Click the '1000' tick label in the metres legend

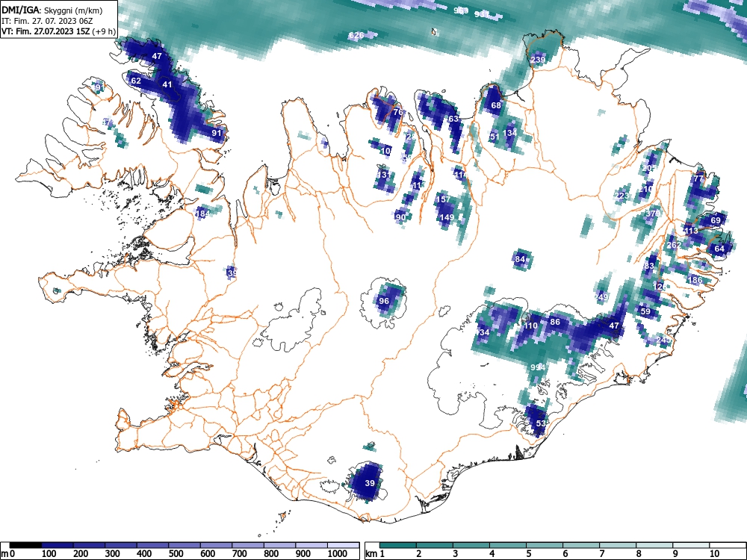pyautogui.click(x=338, y=554)
